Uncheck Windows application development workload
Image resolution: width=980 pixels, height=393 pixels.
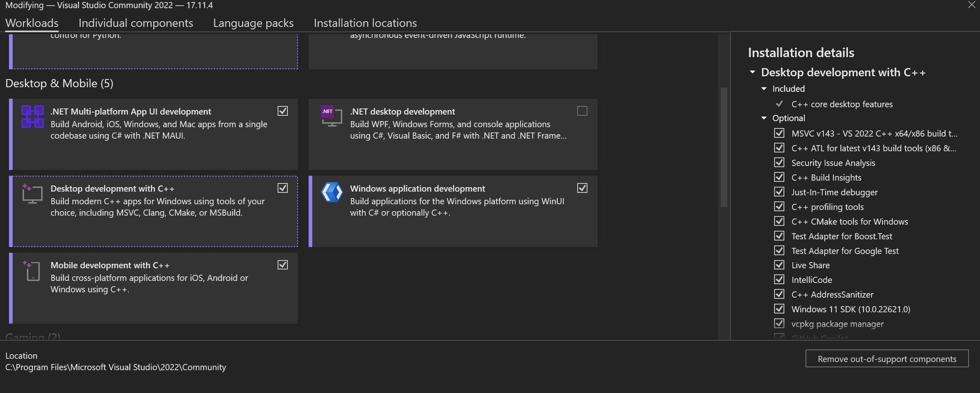pos(582,188)
